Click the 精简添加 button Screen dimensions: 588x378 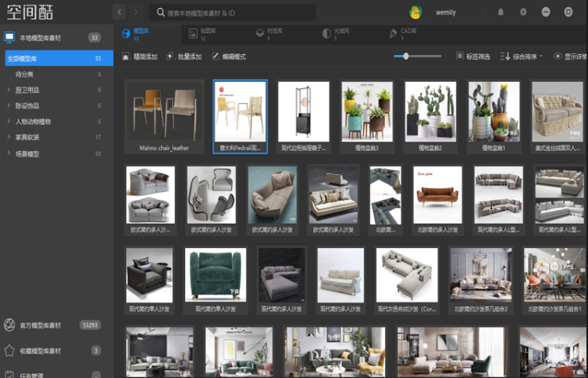tap(140, 57)
